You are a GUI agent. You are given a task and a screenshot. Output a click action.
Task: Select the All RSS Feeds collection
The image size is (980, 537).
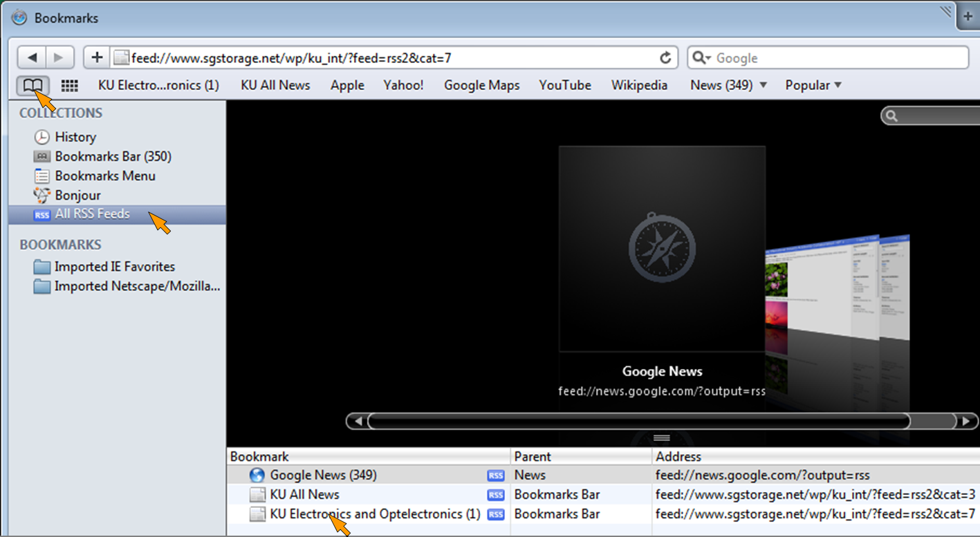(117, 214)
